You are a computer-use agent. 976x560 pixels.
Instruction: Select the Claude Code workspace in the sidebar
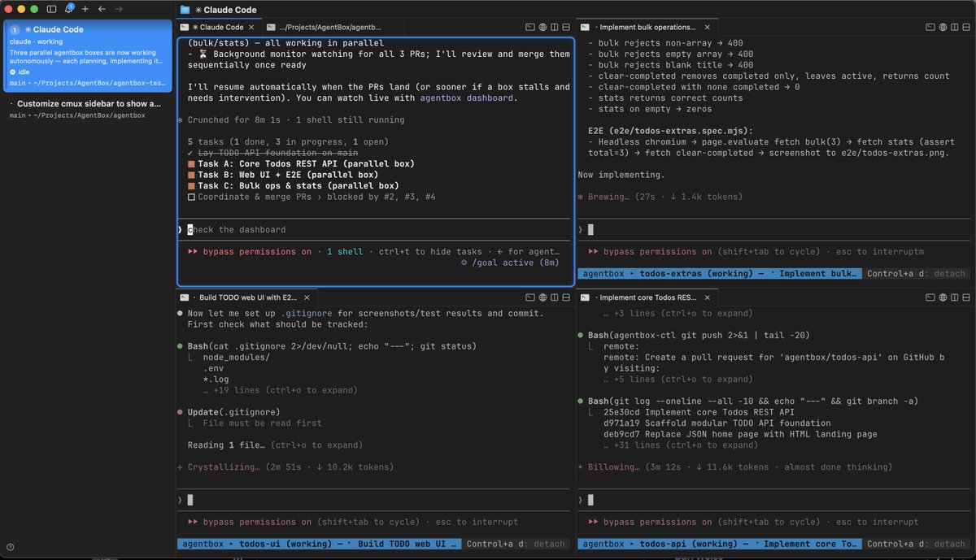[x=87, y=55]
